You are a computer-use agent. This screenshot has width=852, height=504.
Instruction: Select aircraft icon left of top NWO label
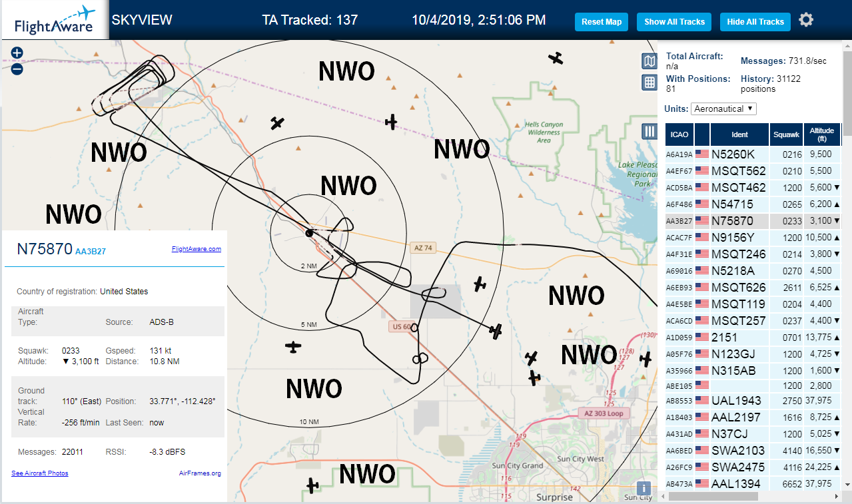point(278,123)
